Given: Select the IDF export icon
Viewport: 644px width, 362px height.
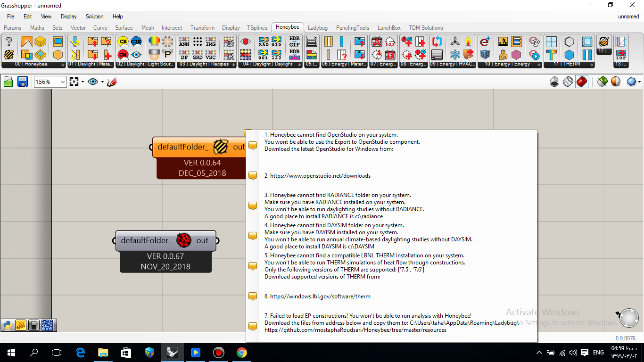Looking at the screenshot, I should point(621,54).
